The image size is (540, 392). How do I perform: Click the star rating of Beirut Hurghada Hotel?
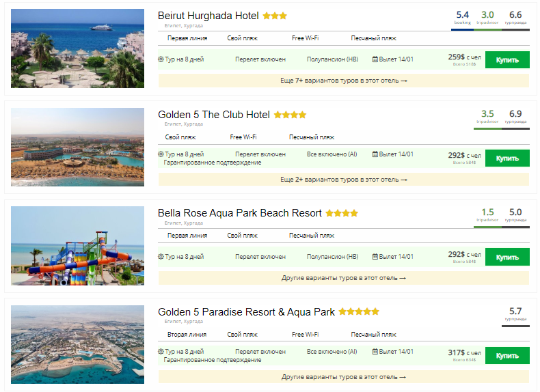[x=275, y=16]
